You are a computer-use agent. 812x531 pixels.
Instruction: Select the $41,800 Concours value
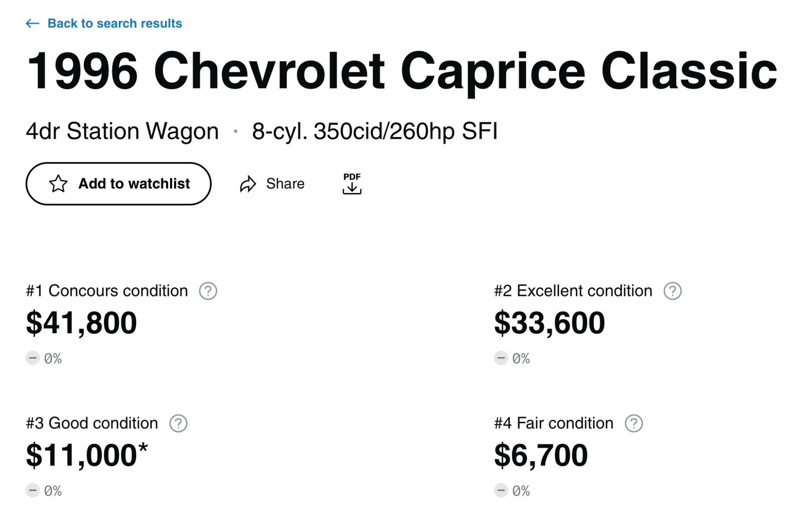click(82, 323)
